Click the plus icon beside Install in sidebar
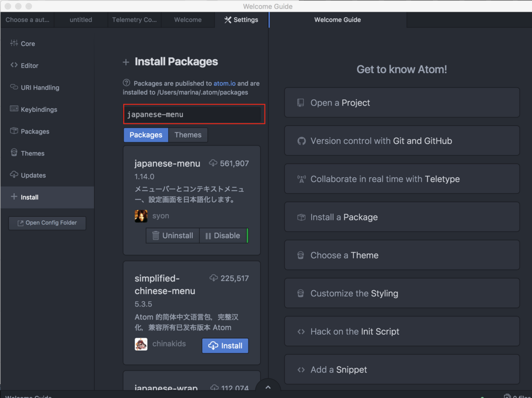This screenshot has width=532, height=398. 14,196
